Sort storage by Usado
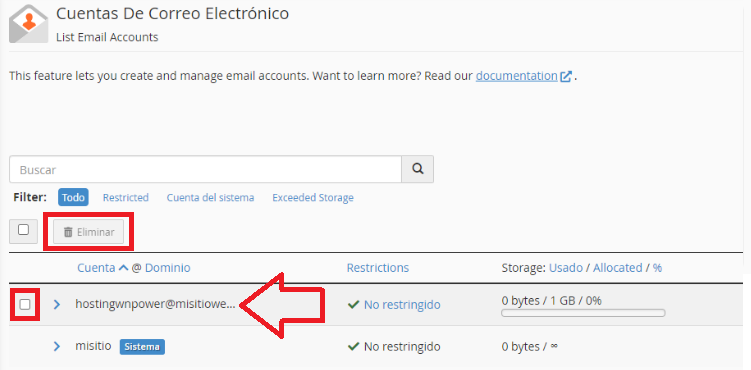This screenshot has height=370, width=751. (x=566, y=268)
